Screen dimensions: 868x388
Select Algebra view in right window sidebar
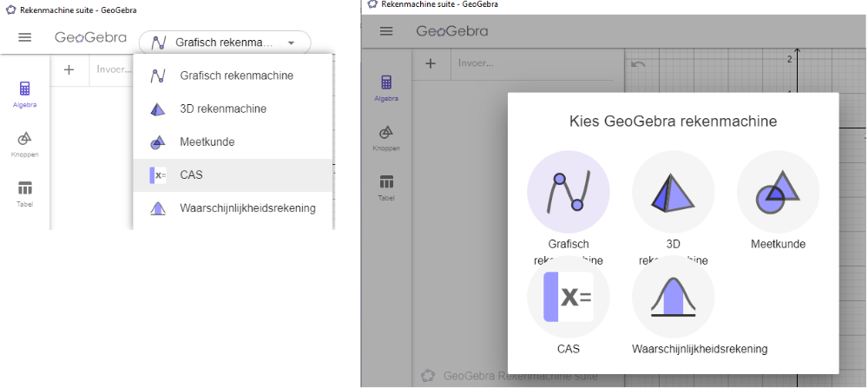pos(386,88)
